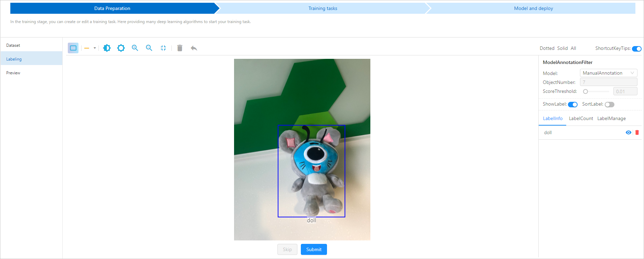Select the All line style option
The width and height of the screenshot is (644, 259).
tap(573, 48)
